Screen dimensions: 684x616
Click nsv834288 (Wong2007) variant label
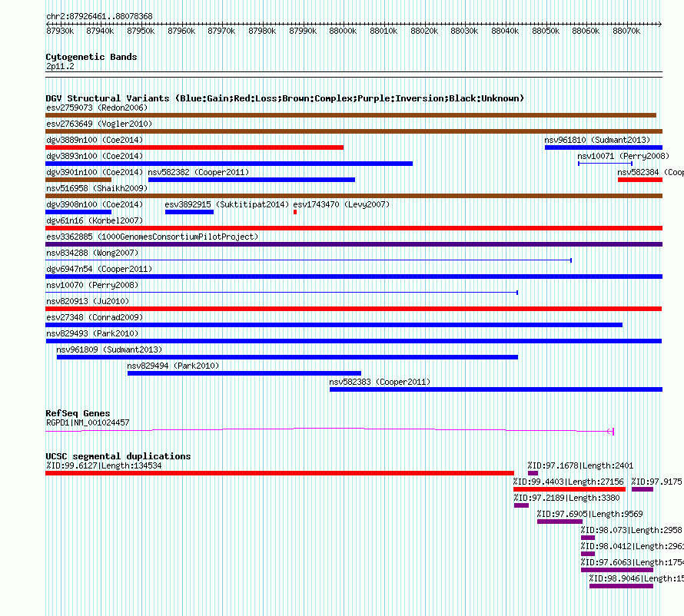pyautogui.click(x=92, y=253)
